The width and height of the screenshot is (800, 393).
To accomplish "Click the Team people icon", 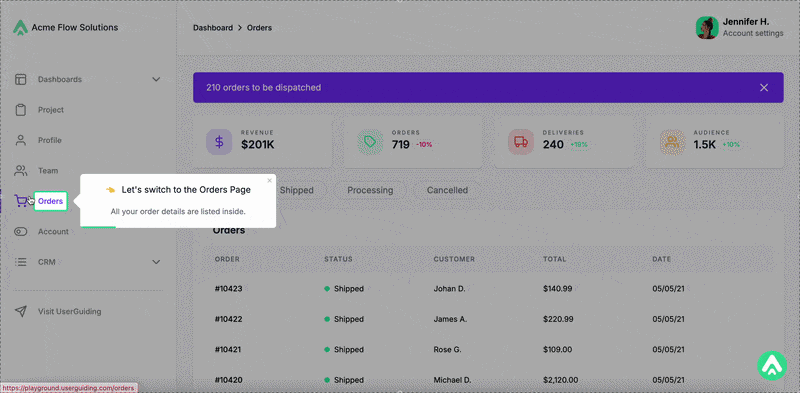I will point(20,170).
